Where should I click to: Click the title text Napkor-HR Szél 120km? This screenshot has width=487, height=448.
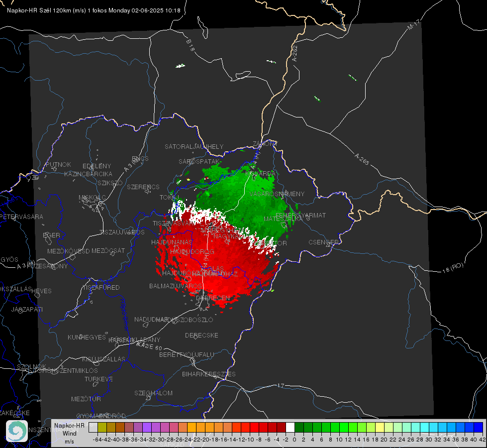click(x=39, y=10)
